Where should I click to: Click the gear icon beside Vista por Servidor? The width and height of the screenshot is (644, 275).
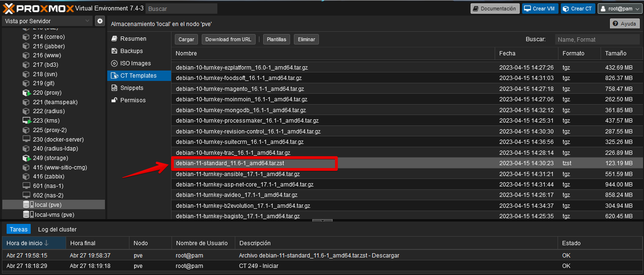click(x=99, y=21)
